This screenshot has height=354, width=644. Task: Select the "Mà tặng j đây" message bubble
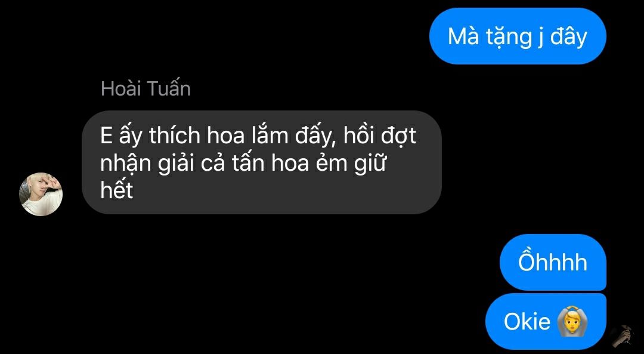click(518, 36)
